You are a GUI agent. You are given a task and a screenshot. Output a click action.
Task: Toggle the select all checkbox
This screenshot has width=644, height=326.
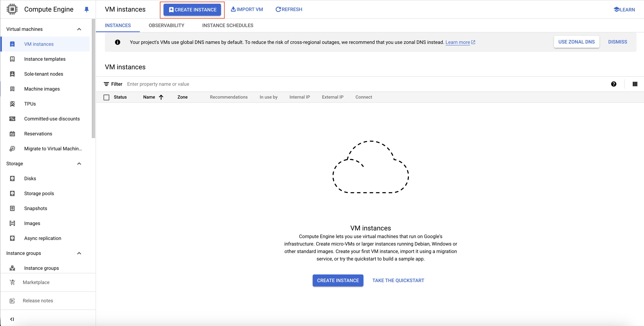[106, 97]
